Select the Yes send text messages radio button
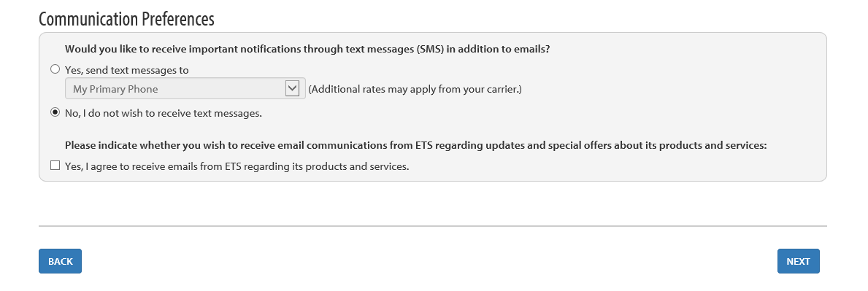This screenshot has height=291, width=868. tap(55, 70)
